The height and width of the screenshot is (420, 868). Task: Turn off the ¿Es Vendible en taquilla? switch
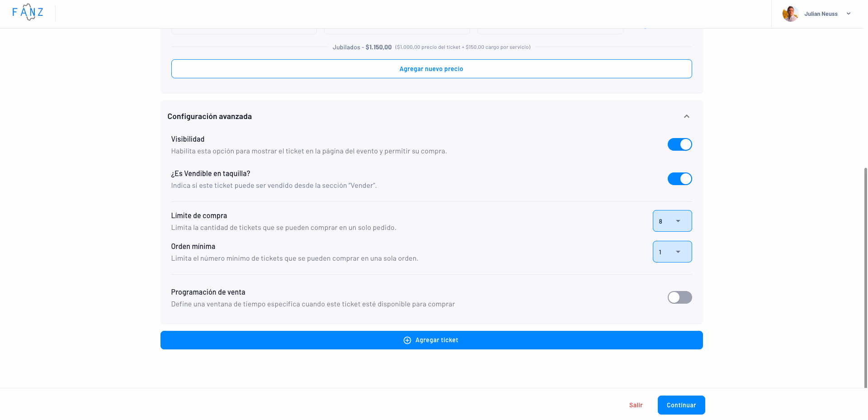click(679, 179)
